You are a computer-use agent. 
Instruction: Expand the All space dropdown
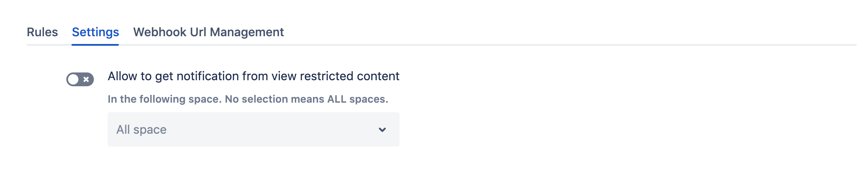click(x=253, y=129)
